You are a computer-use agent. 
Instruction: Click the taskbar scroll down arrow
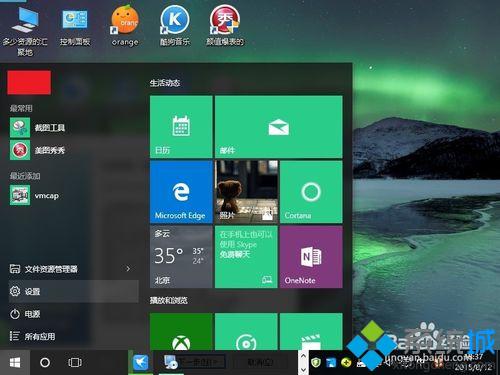click(303, 369)
